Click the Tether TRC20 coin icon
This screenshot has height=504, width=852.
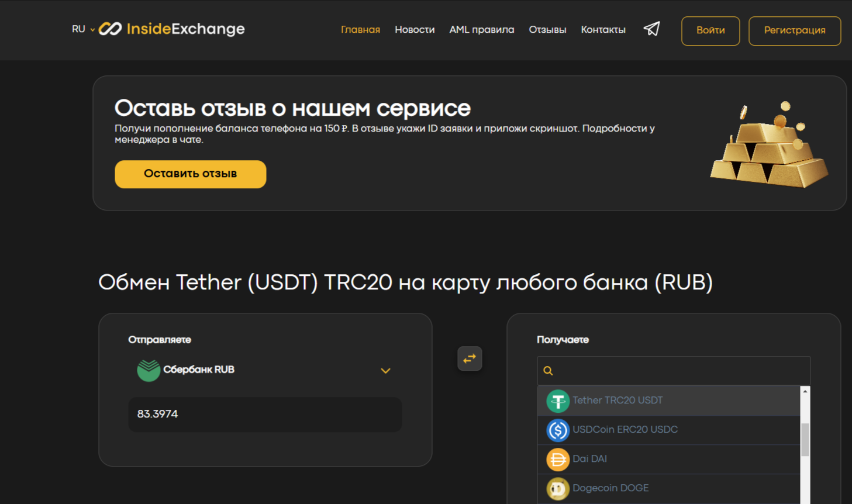point(558,401)
